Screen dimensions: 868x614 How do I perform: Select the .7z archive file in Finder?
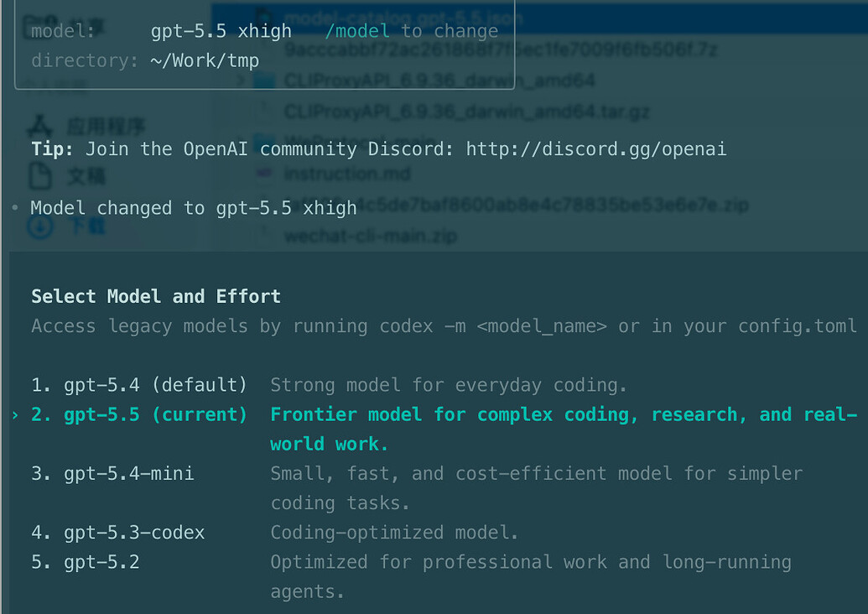pos(501,49)
